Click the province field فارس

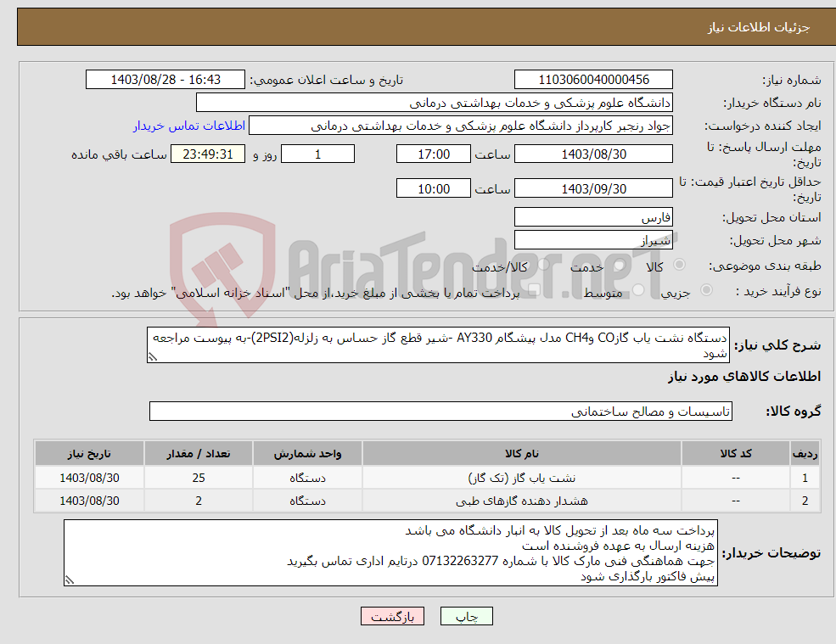[593, 217]
